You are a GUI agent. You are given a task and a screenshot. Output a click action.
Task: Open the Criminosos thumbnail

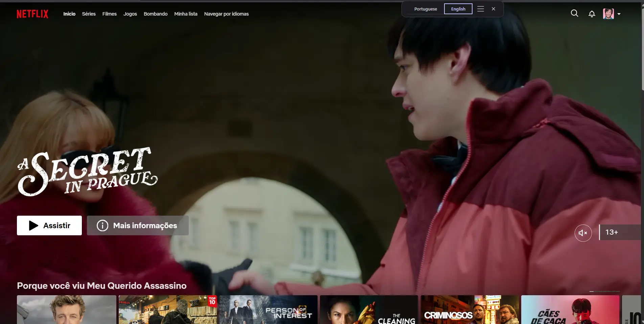coord(470,309)
